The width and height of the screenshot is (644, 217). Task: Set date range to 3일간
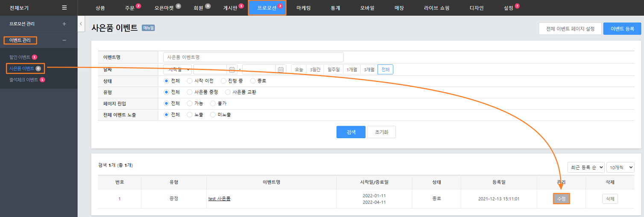point(315,69)
